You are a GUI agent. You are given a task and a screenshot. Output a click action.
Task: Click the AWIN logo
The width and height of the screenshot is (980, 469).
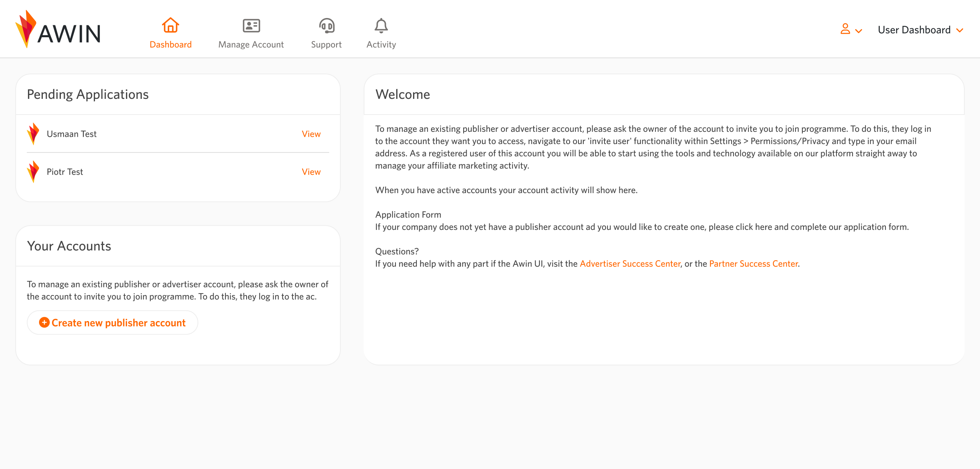coord(58,30)
